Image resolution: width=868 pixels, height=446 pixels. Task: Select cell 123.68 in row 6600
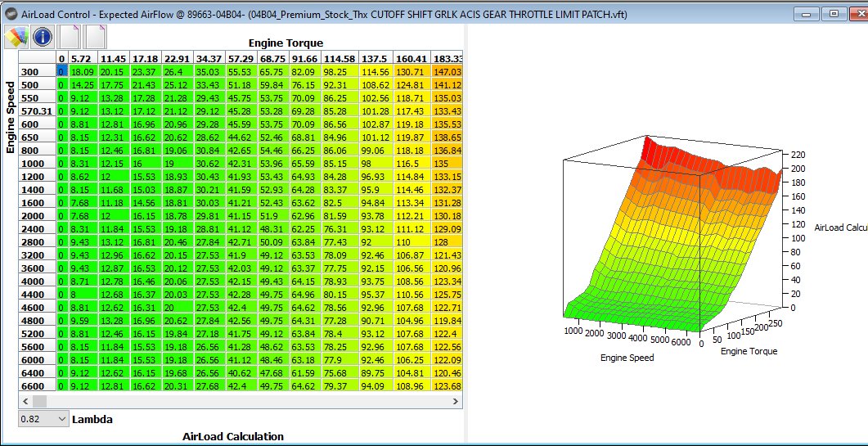pos(447,385)
